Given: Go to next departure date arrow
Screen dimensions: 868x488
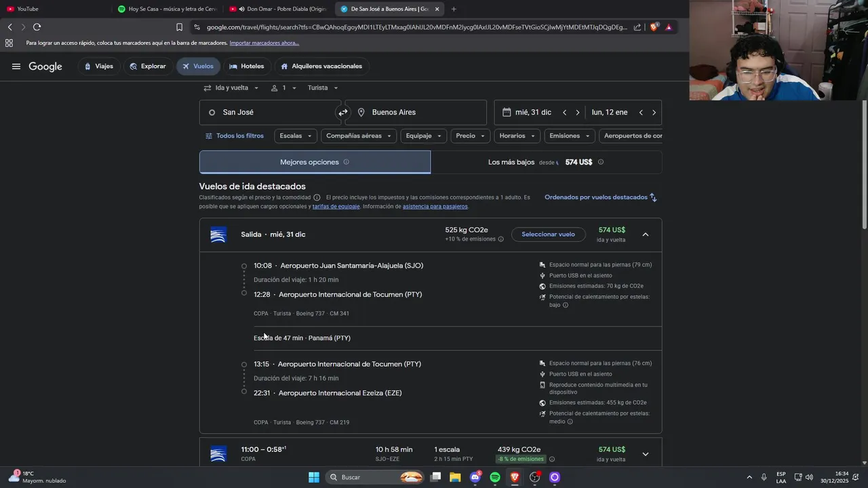Looking at the screenshot, I should [x=577, y=113].
